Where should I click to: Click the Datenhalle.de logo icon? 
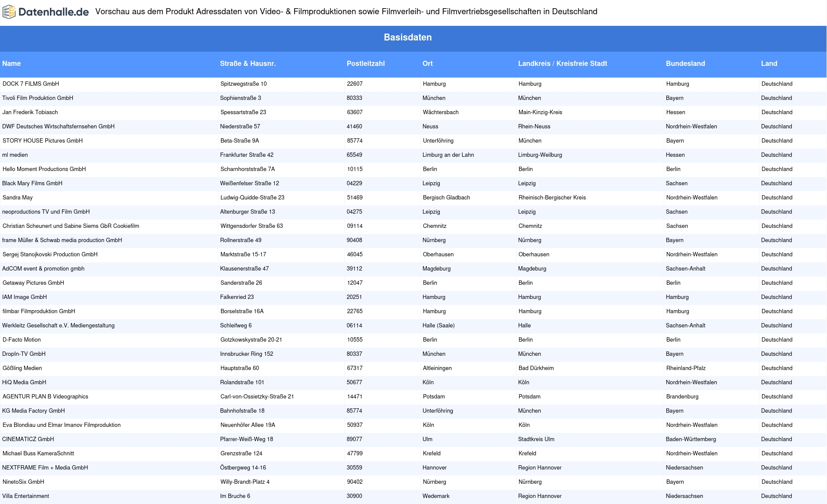(9, 12)
